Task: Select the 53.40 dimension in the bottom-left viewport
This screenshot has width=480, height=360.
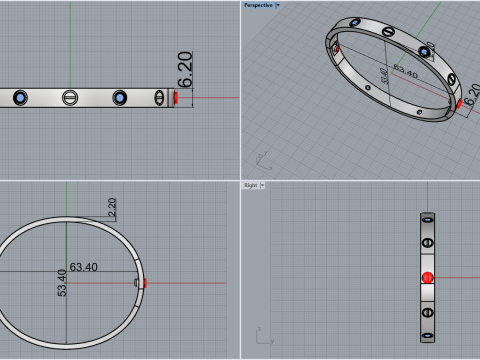Action: [62, 283]
